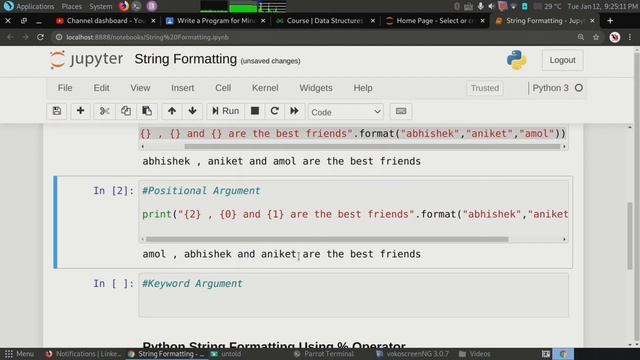The image size is (640, 360).
Task: Switch to vokoscreenNG in taskbar
Action: pyautogui.click(x=412, y=354)
